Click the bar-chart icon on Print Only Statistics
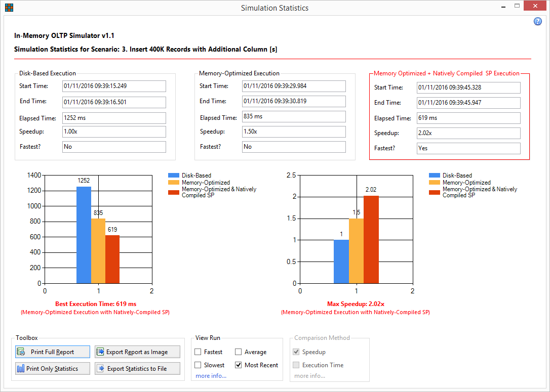This screenshot has height=392, width=550. click(x=21, y=369)
